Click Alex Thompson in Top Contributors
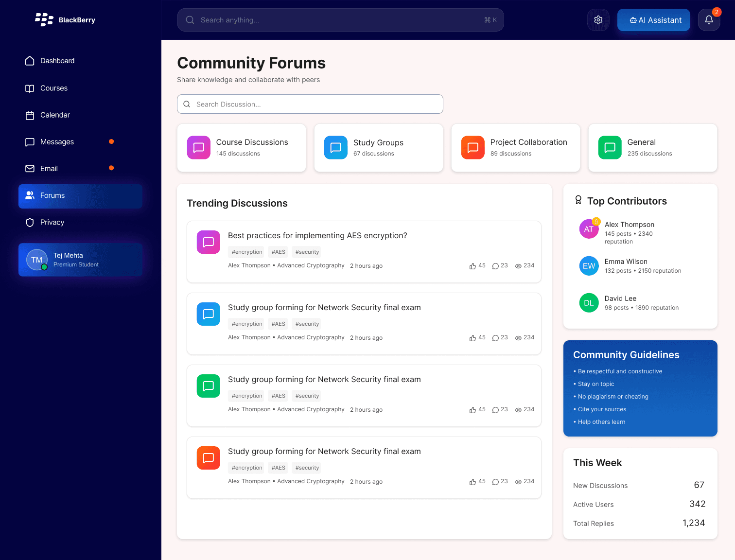 630,225
